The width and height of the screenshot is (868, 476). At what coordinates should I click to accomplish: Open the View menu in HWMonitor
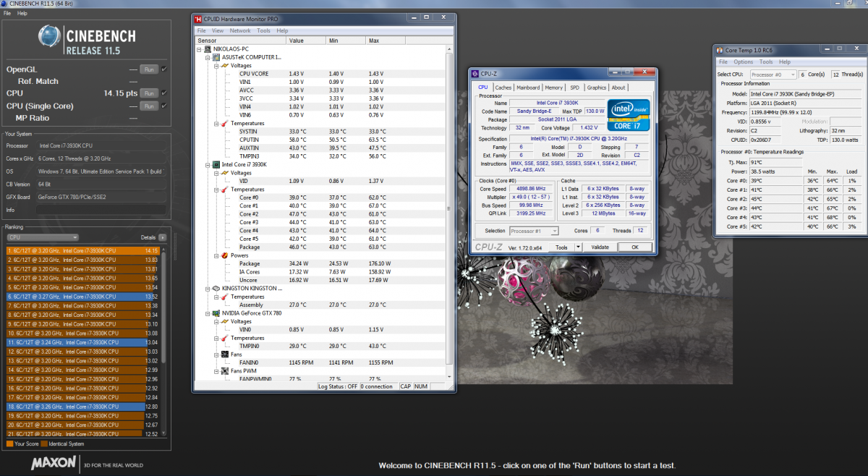pos(218,30)
